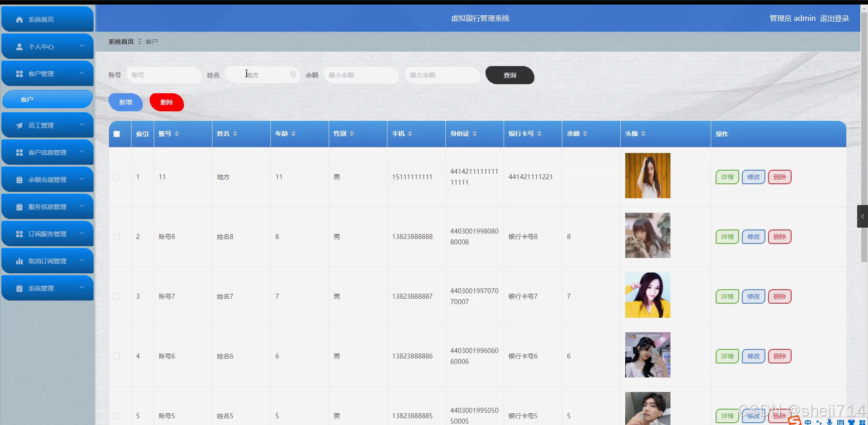Click the bar chart icon beside 取消订阅管理
The image size is (868, 425).
[x=19, y=261]
